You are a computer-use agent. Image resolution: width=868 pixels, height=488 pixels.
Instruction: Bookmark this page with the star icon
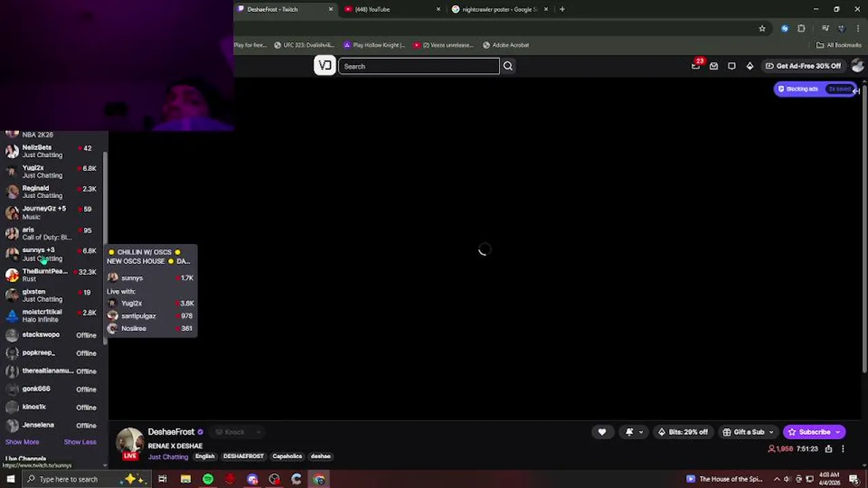tap(762, 28)
